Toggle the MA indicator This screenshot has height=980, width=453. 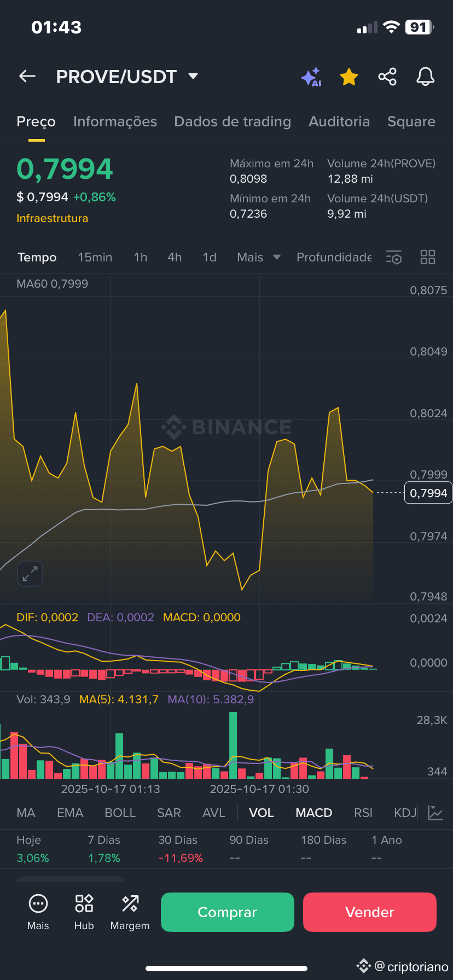(26, 813)
